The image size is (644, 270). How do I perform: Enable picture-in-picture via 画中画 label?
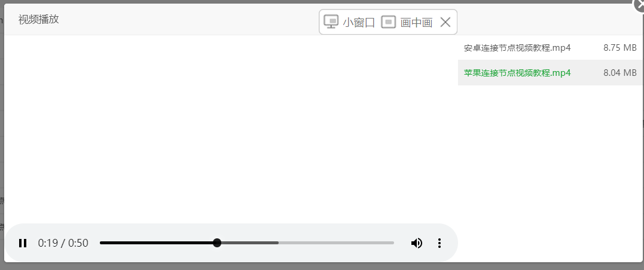tap(416, 23)
